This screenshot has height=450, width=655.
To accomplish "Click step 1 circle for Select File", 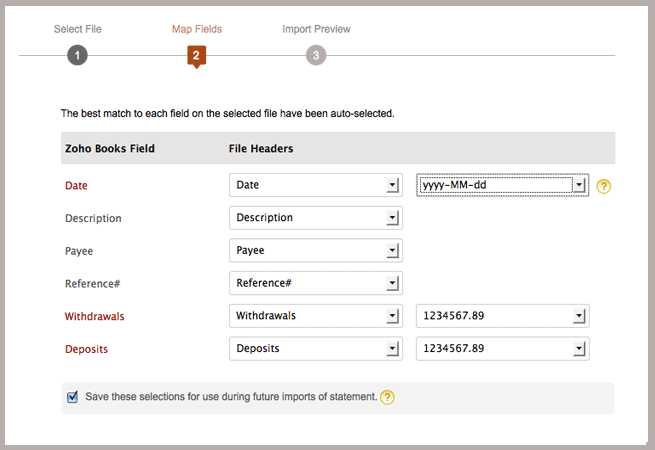I will pos(77,56).
